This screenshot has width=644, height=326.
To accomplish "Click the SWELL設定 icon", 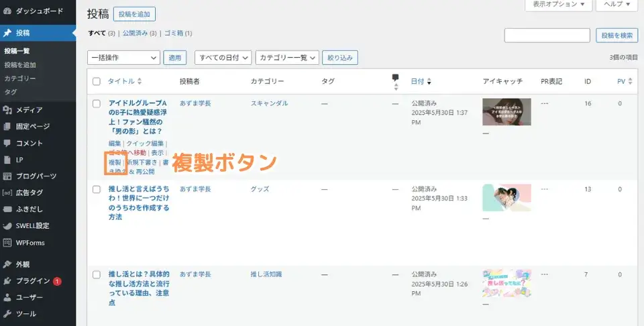I will tap(7, 226).
